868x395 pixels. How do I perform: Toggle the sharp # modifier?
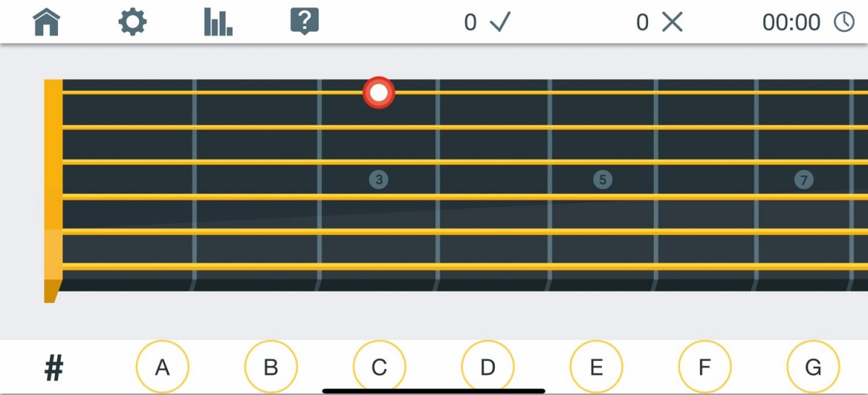(x=54, y=368)
